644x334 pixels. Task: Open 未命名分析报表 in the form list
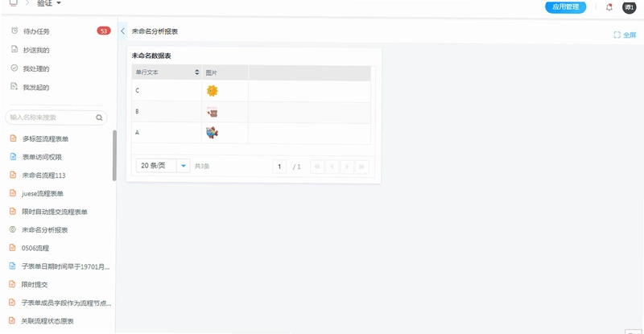coord(45,230)
